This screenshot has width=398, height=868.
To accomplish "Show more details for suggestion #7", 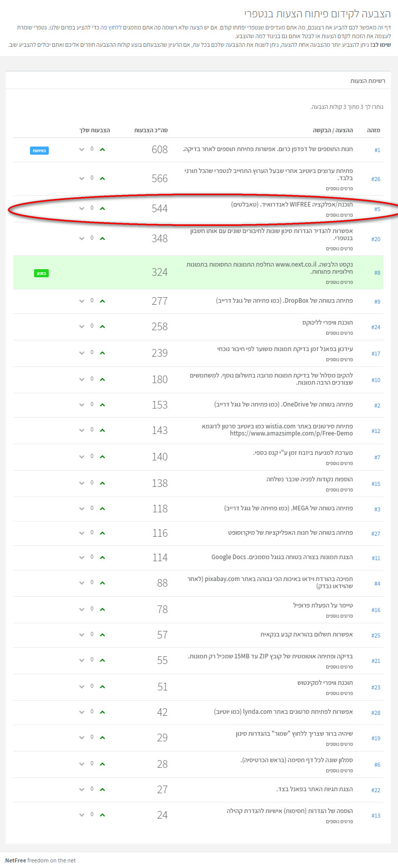I will (339, 463).
